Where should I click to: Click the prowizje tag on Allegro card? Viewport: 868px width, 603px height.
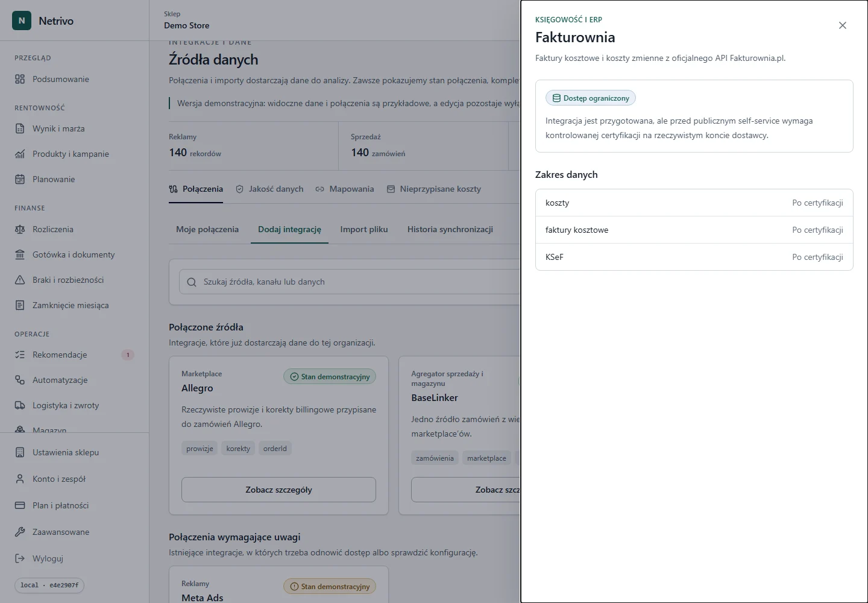(200, 449)
